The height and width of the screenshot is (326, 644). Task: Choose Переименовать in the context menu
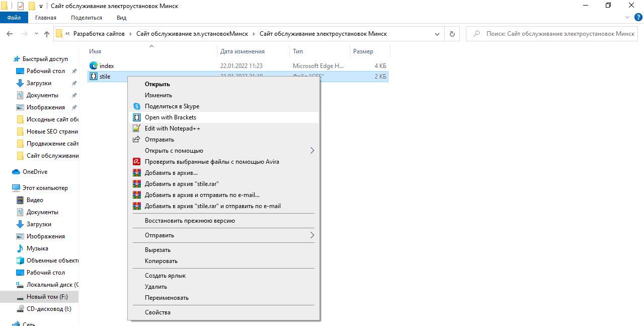[x=167, y=298]
